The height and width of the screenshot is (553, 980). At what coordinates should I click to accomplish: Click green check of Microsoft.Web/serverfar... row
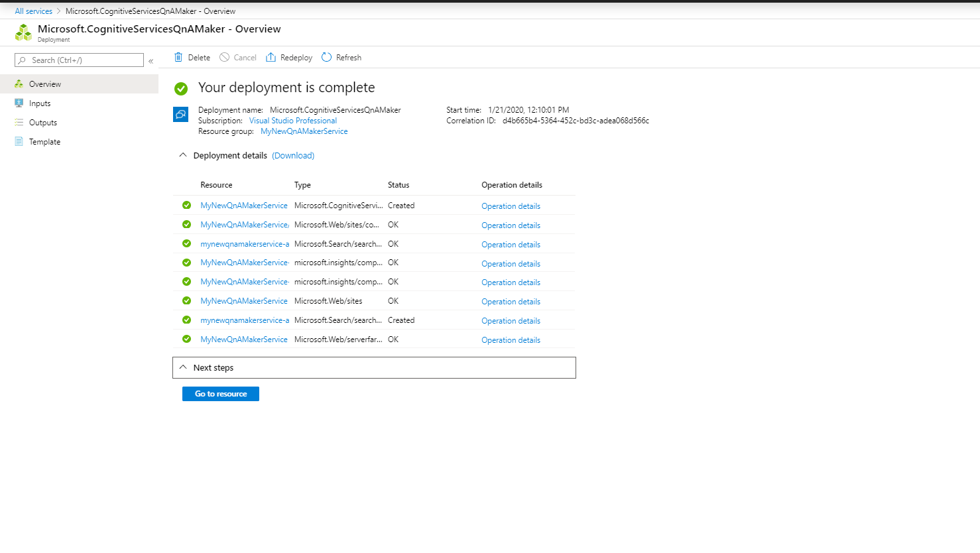pos(186,339)
